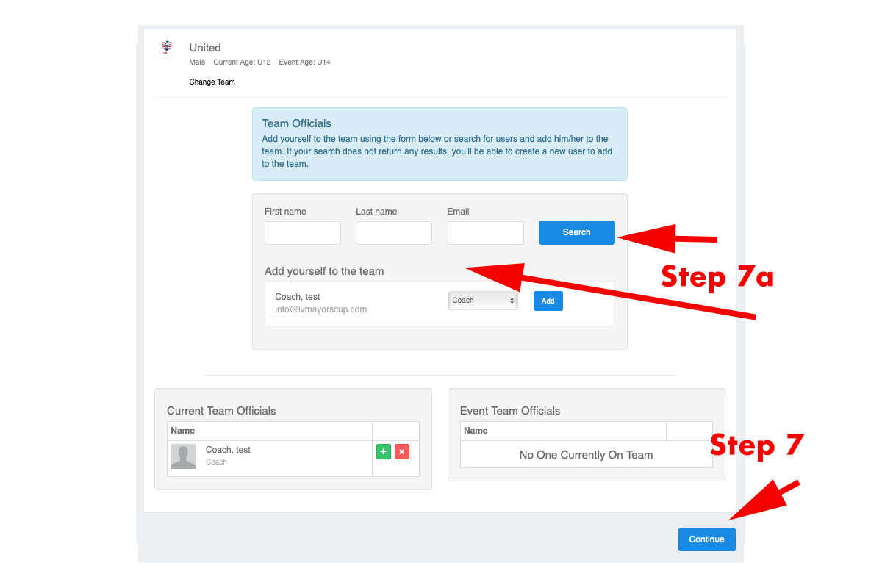Click the Add button next to the role selector

click(x=548, y=301)
